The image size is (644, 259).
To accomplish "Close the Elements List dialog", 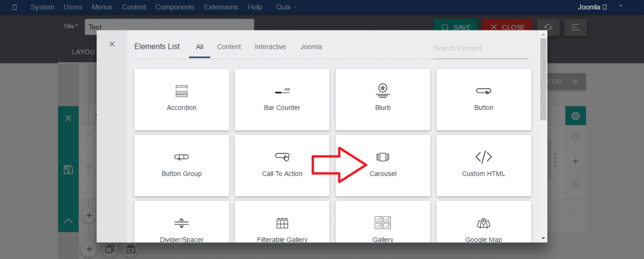I will pos(112,44).
